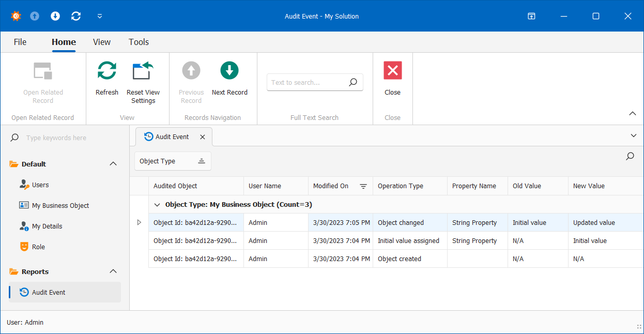The image size is (644, 334).
Task: Click the My Details person icon
Action: (x=24, y=226)
